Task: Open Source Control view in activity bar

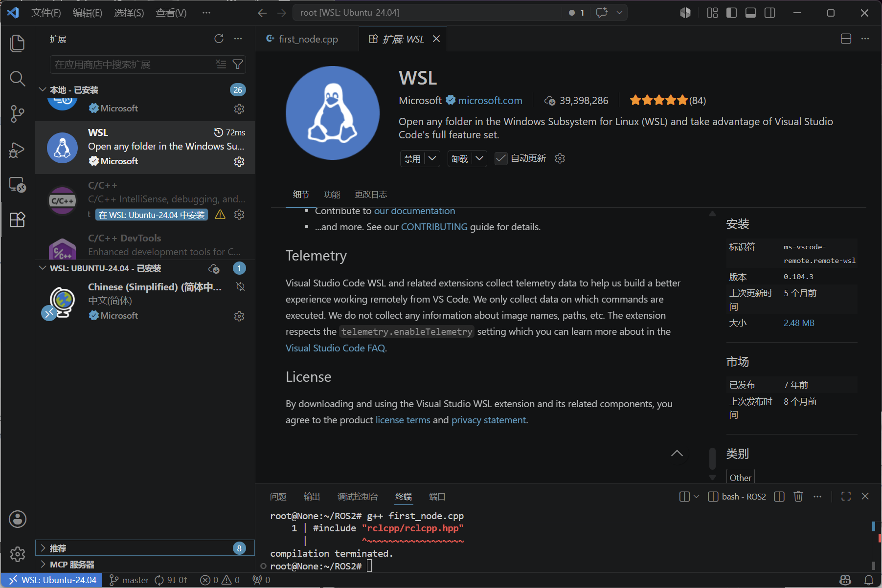Action: (17, 113)
